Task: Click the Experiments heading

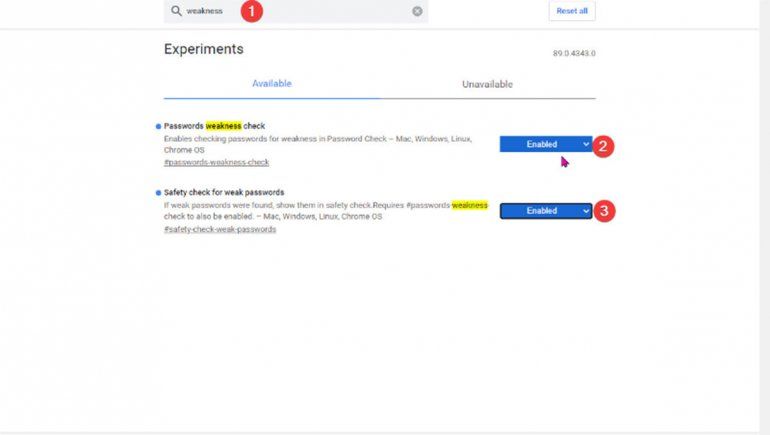Action: click(203, 49)
